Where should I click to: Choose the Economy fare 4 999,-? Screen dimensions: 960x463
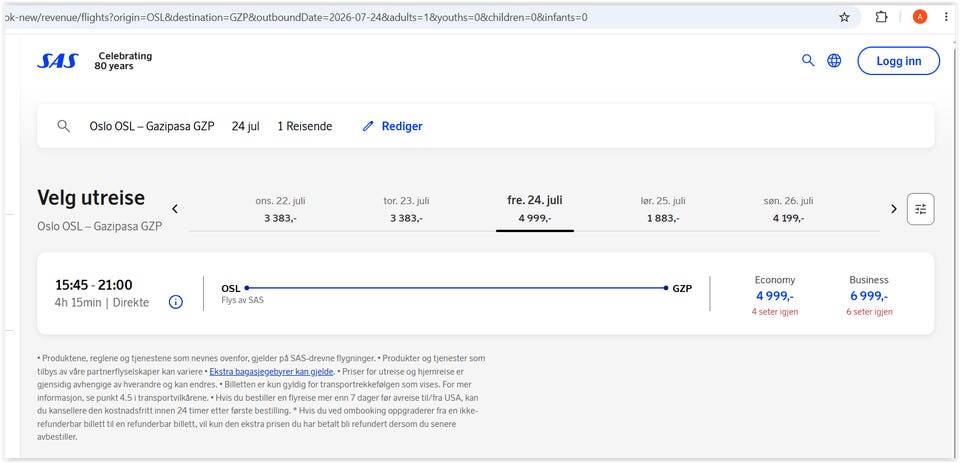tap(774, 296)
